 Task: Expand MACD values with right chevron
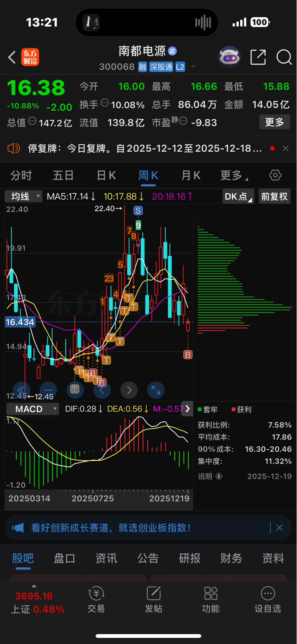[x=187, y=409]
